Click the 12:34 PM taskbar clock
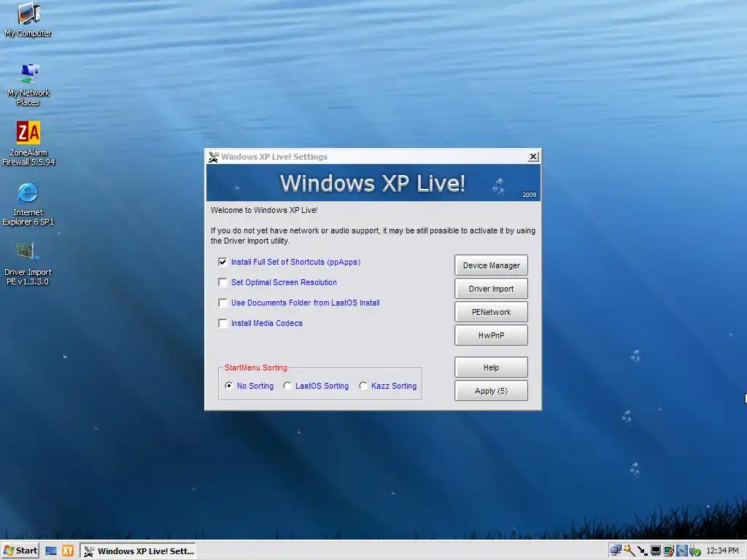Viewport: 747px width, 560px height. 722,551
